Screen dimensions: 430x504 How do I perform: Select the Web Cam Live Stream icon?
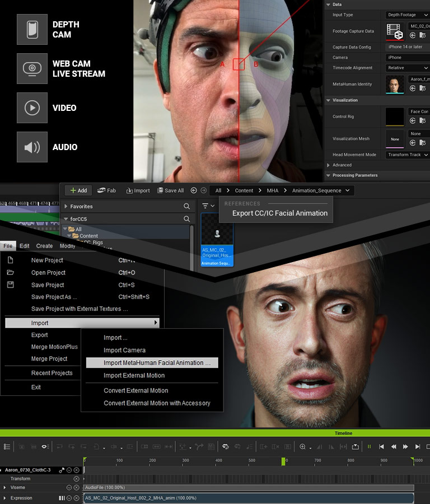pyautogui.click(x=32, y=68)
